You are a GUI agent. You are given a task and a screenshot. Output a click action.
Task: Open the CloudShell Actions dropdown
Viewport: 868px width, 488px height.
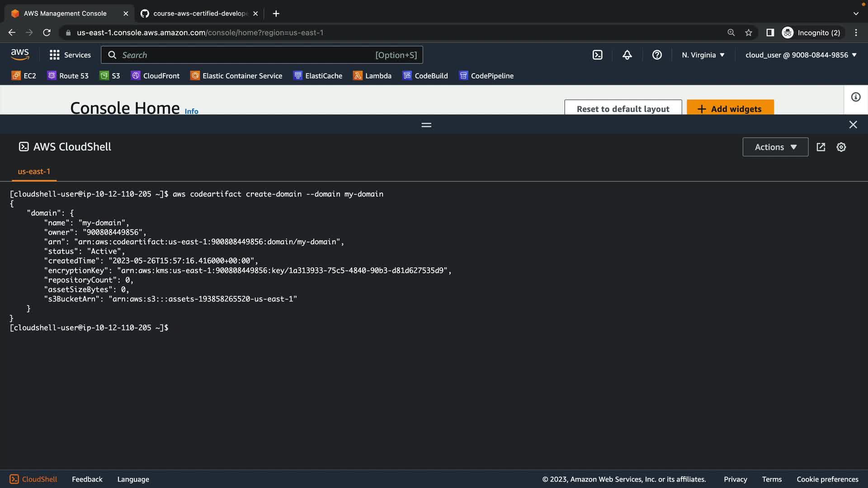(x=775, y=147)
